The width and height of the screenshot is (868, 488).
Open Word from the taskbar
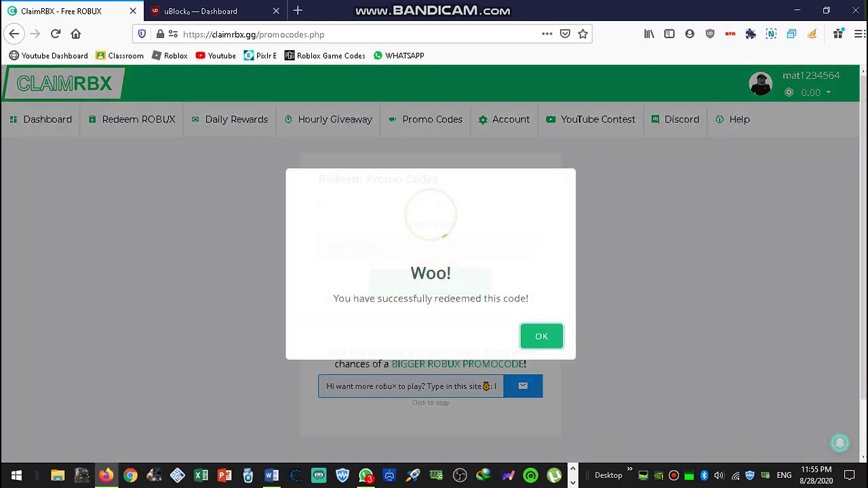tap(271, 476)
